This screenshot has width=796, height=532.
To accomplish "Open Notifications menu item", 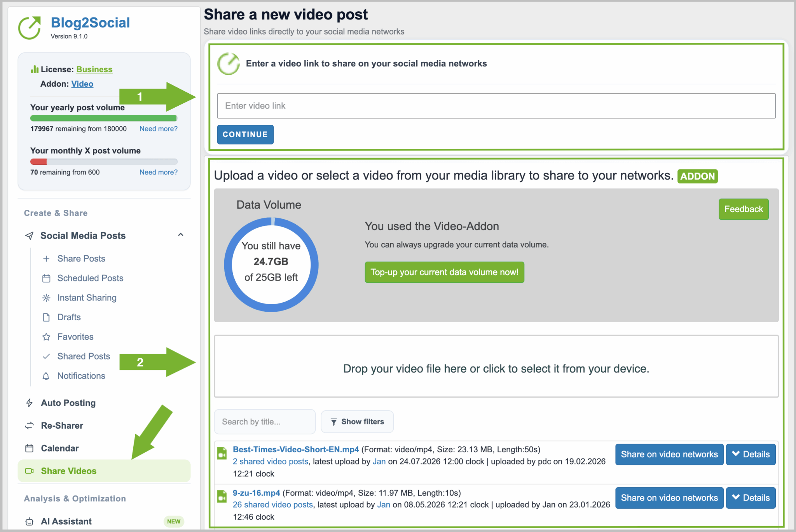I will click(x=81, y=376).
